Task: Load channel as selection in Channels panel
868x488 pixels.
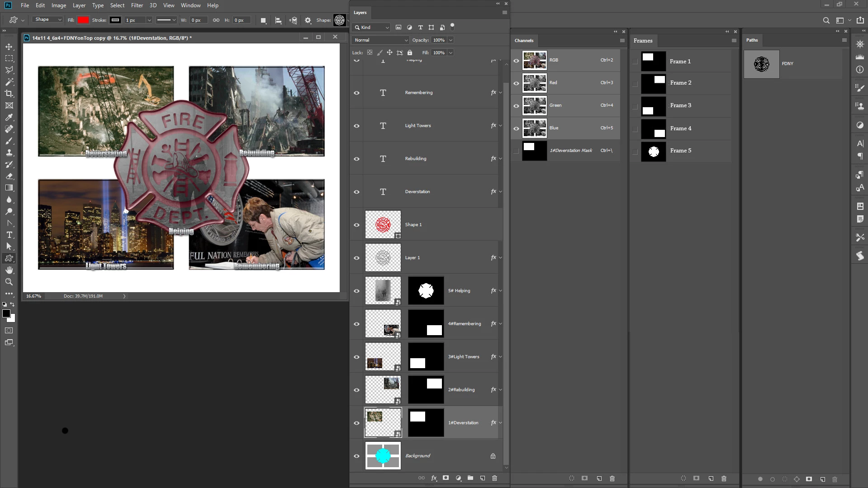Action: (x=572, y=479)
